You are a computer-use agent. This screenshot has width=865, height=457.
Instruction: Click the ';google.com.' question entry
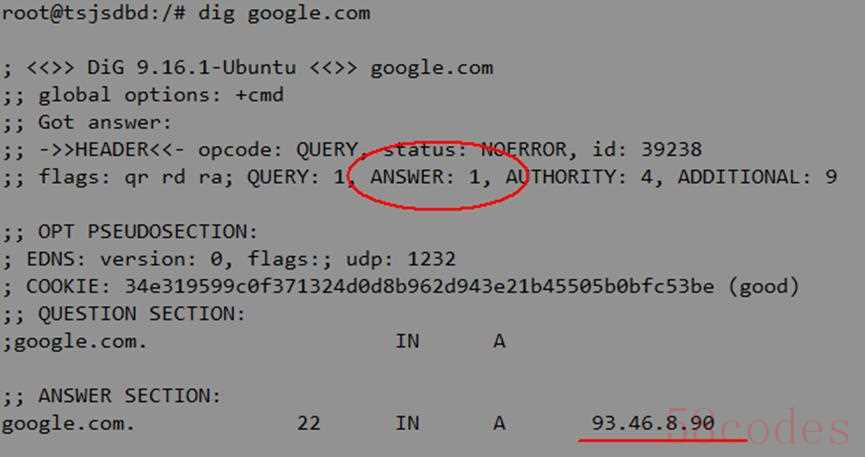coord(75,342)
